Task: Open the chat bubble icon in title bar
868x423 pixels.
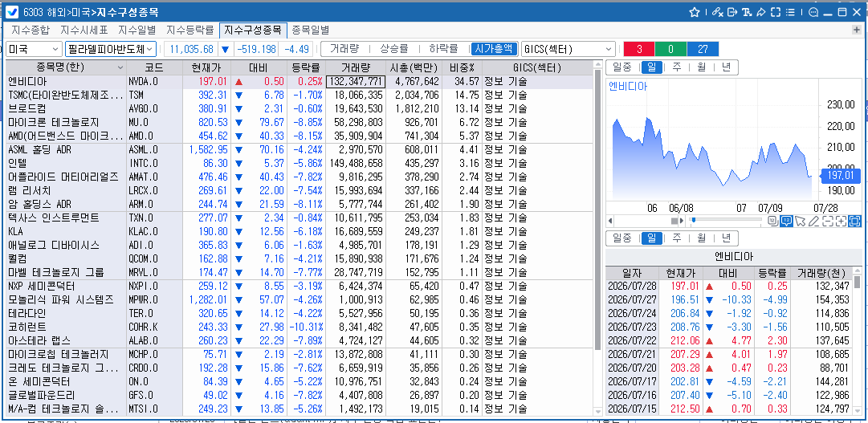Action: (x=813, y=12)
